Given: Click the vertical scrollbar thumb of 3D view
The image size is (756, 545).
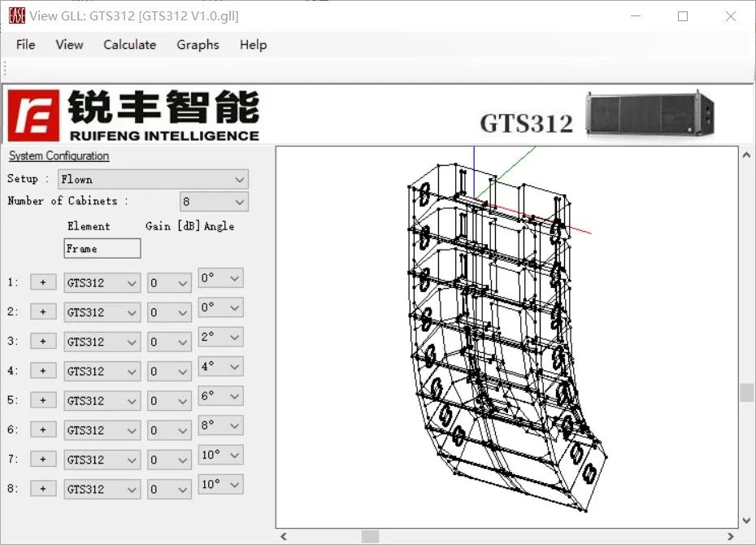Looking at the screenshot, I should (x=747, y=393).
